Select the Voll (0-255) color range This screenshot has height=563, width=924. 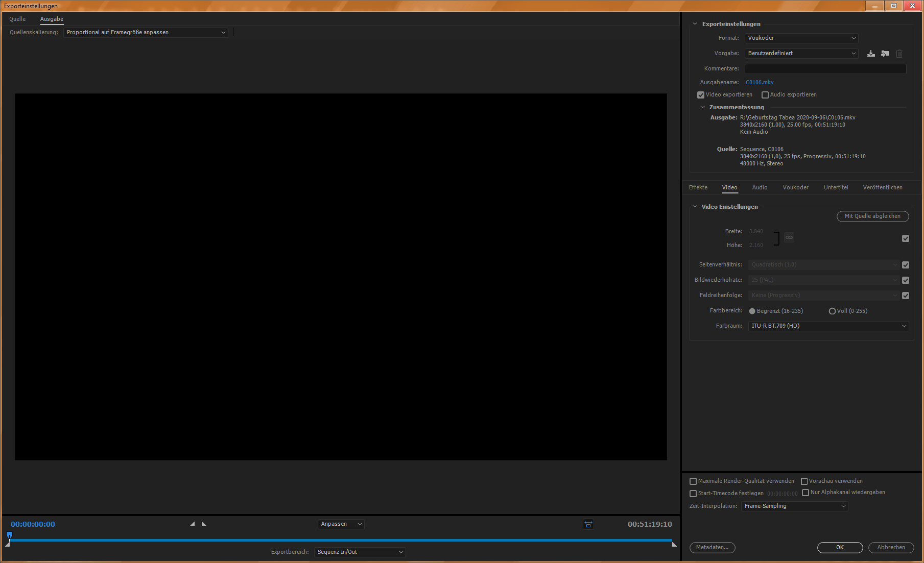coord(832,311)
